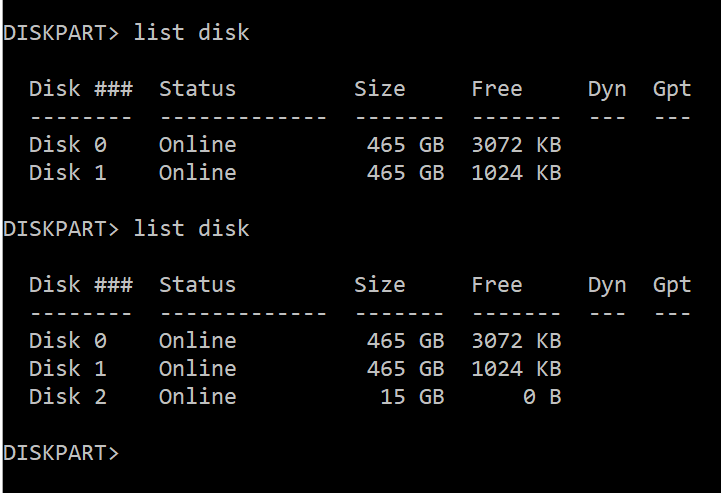Click the "Disk ###" header in the second table
Image resolution: width=721 pixels, height=493 pixels.
click(80, 285)
